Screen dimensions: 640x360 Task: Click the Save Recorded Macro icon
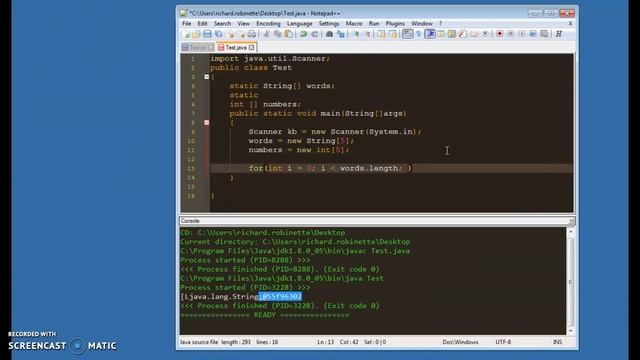point(544,34)
